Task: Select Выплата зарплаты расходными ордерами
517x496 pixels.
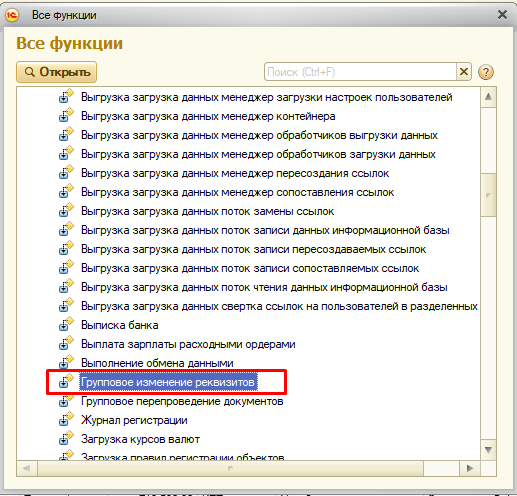Action: click(188, 344)
